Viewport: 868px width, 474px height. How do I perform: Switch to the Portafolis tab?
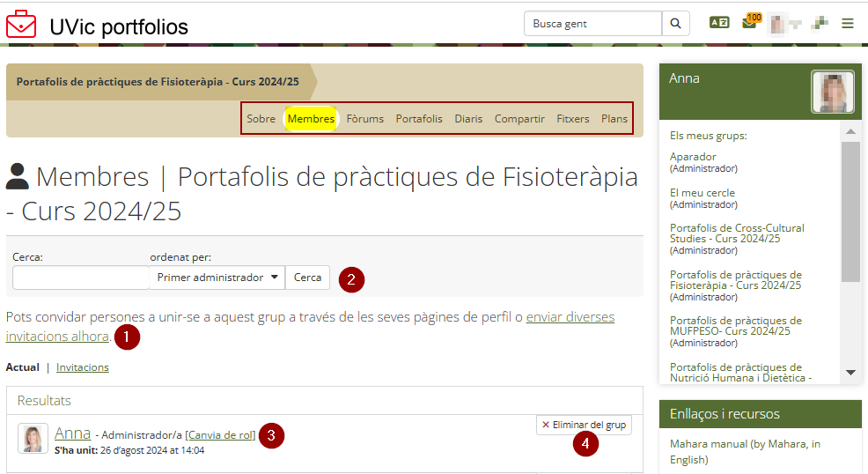click(x=419, y=118)
